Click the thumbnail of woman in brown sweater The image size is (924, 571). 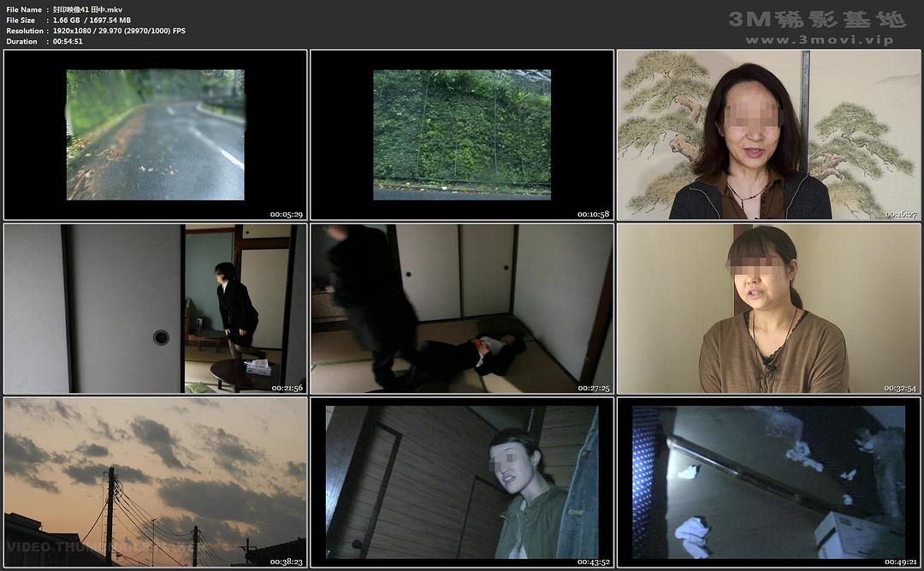[767, 308]
